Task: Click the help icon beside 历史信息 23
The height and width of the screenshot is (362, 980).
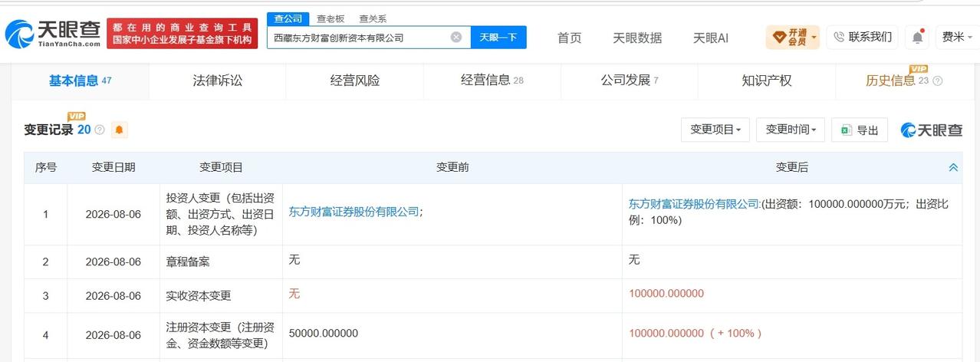Action: (x=937, y=81)
